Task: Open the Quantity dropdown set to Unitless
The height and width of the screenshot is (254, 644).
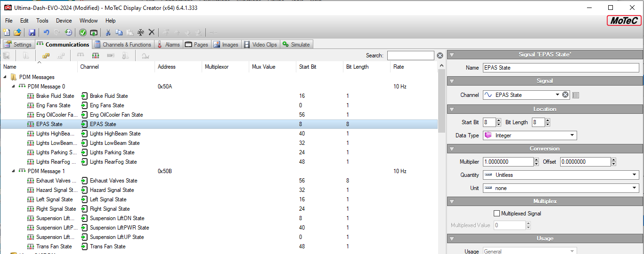Action: 635,175
